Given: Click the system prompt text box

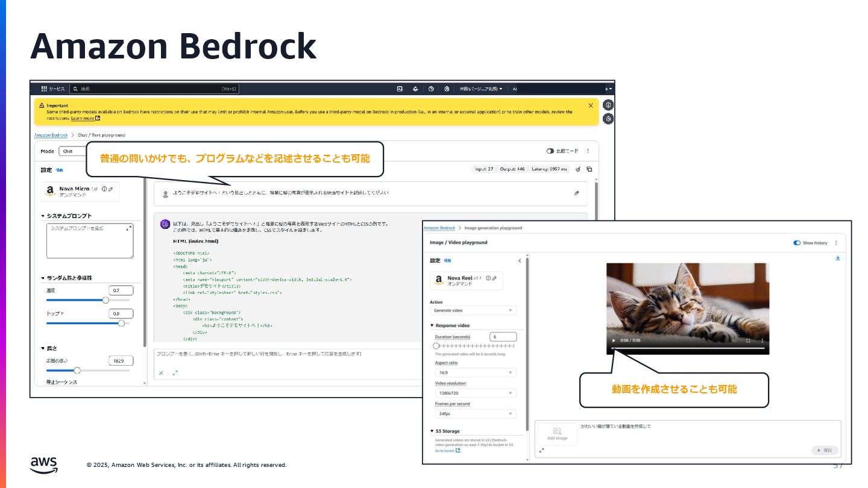Looking at the screenshot, I should tap(90, 241).
